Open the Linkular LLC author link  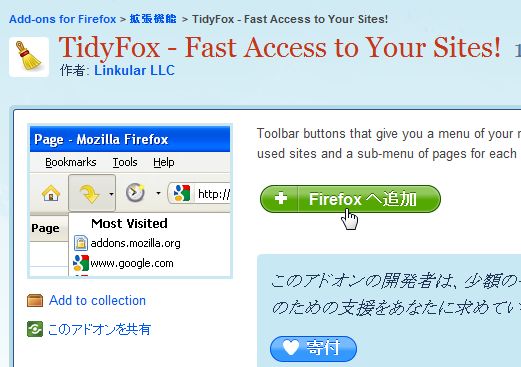[134, 70]
